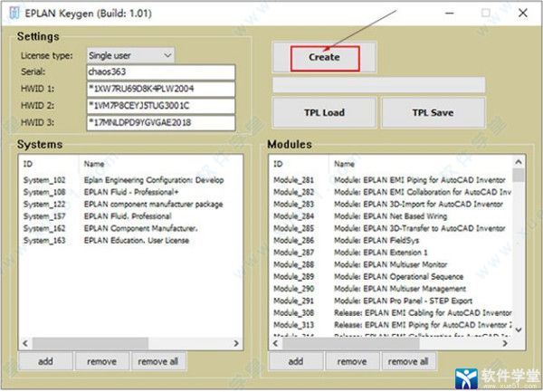Select Module_285 row
Screen dimensions: 543x392
[391, 228]
